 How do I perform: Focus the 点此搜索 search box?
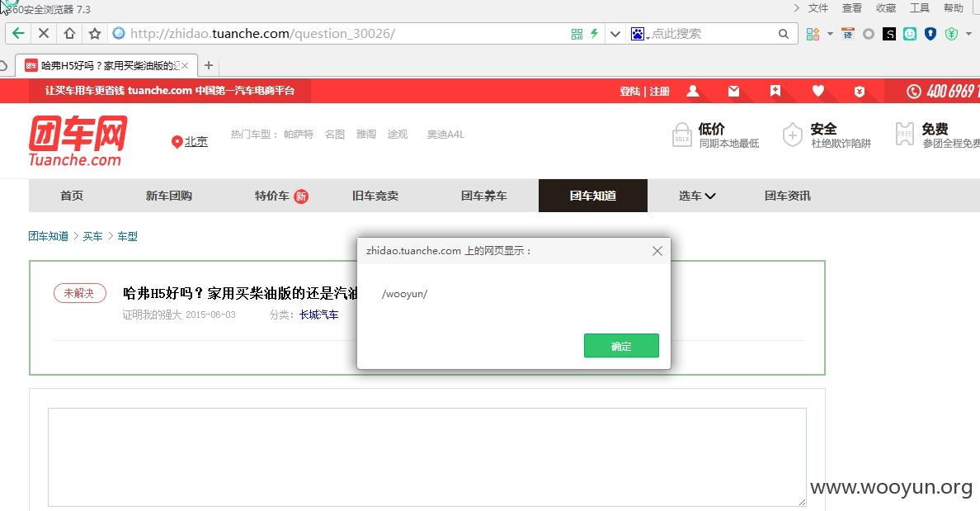point(713,34)
